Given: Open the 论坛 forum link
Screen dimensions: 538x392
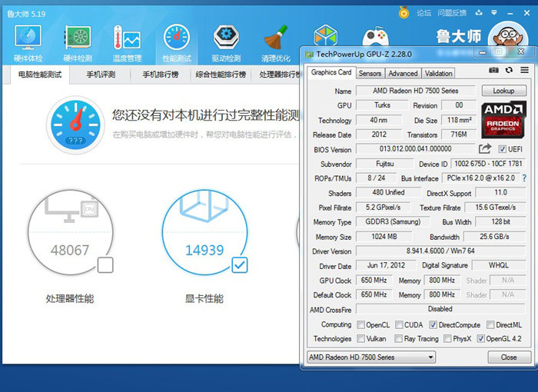Looking at the screenshot, I should coord(423,13).
